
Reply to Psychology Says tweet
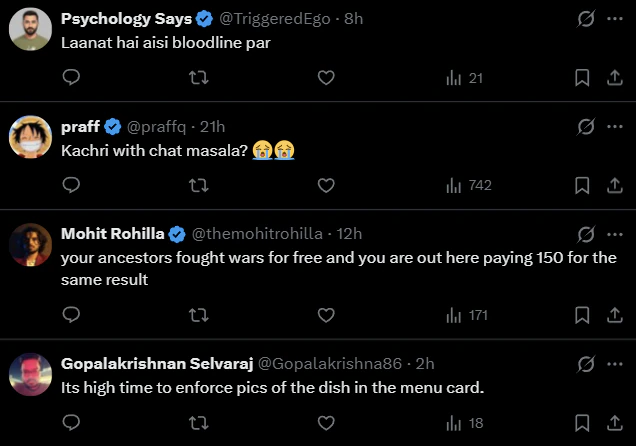coord(71,78)
